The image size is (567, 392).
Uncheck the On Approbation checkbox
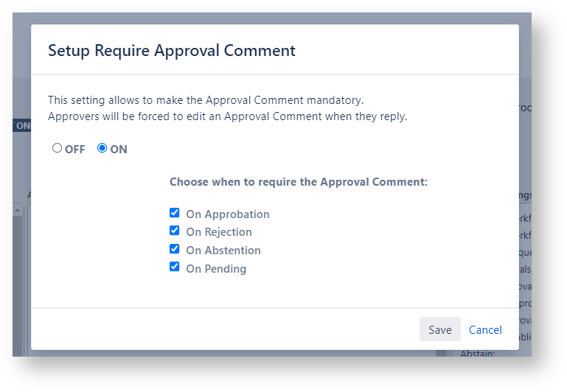coord(175,213)
